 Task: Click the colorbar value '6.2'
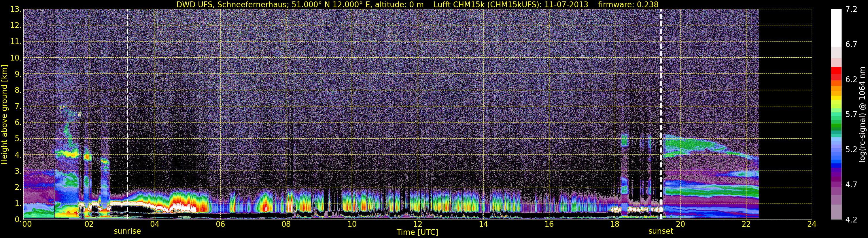(x=851, y=79)
